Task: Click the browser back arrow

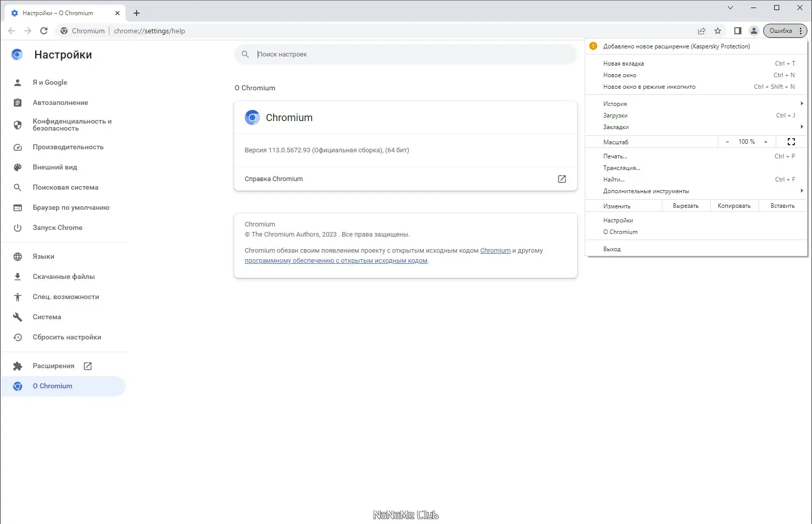Action: click(x=12, y=31)
